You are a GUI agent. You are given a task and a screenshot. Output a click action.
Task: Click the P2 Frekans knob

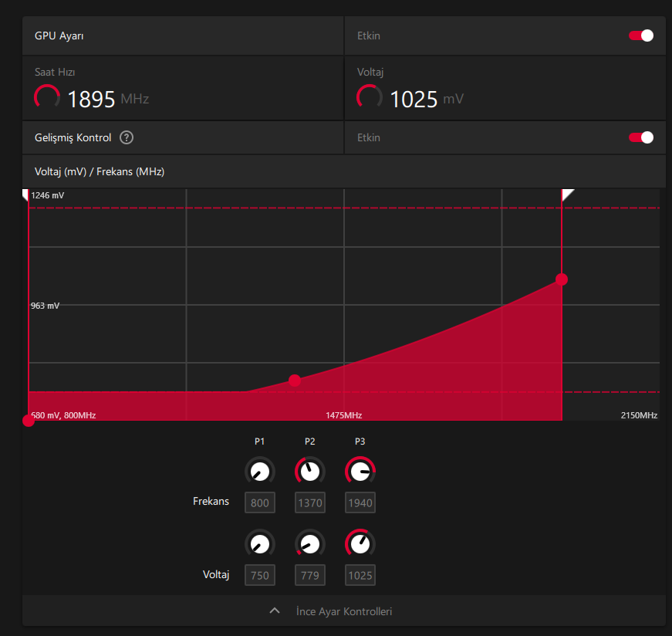pyautogui.click(x=310, y=472)
